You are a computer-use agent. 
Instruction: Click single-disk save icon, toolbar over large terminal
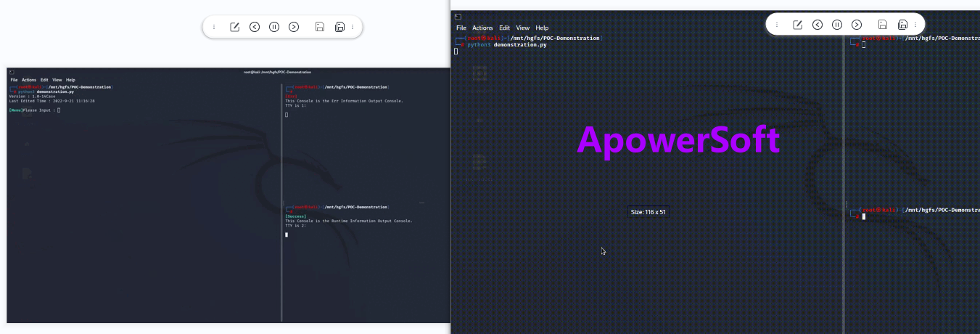[x=883, y=25]
